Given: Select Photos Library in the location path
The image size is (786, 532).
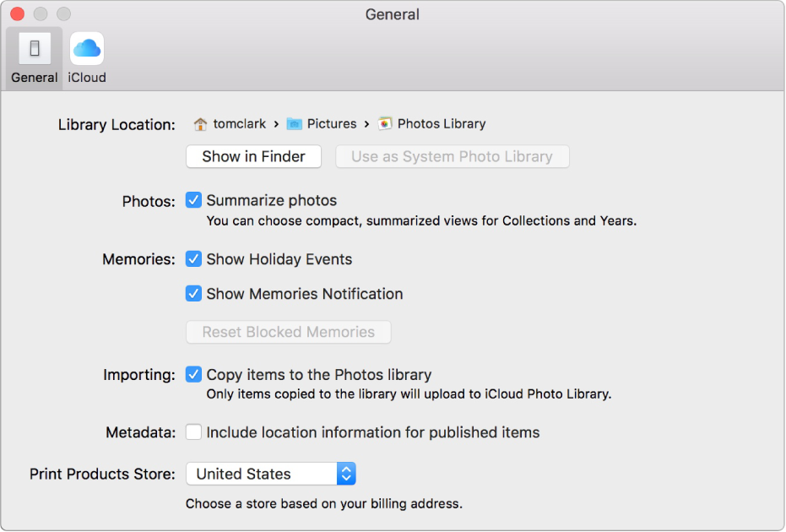Looking at the screenshot, I should [x=442, y=123].
